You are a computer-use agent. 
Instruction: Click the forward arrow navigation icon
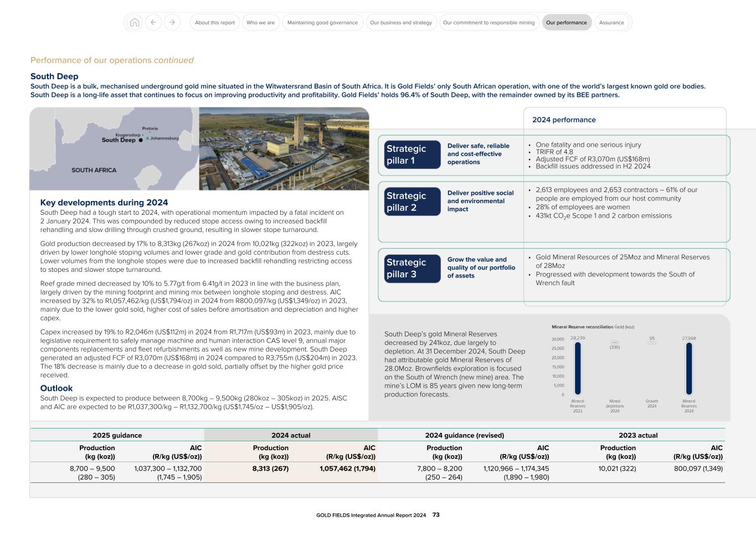tap(171, 22)
